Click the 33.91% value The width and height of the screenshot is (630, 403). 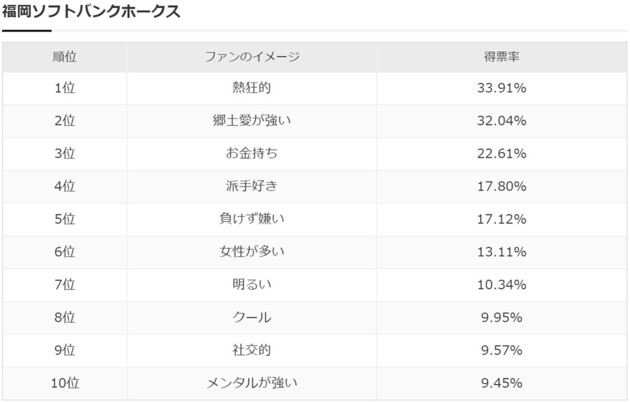(x=501, y=88)
